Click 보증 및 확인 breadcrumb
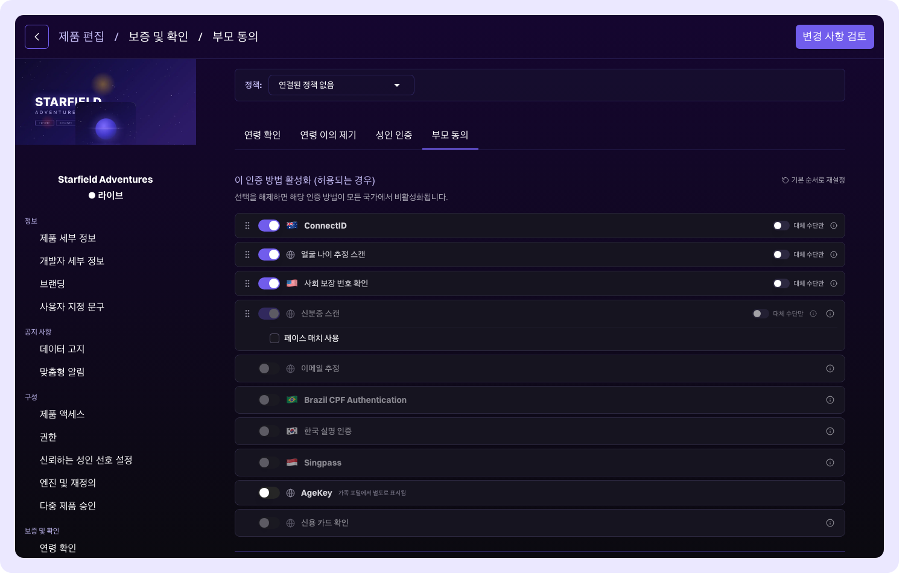This screenshot has width=914, height=588. point(158,37)
